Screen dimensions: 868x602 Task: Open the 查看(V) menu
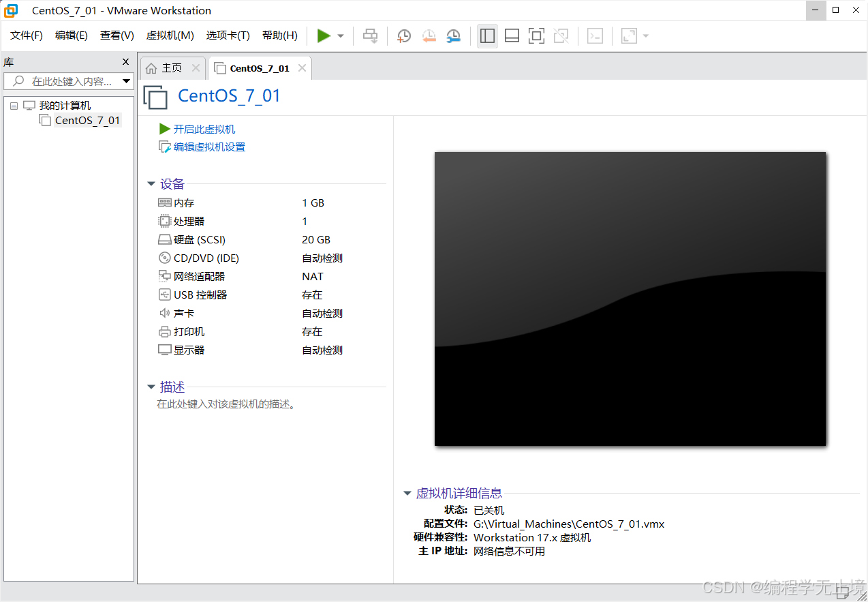(x=117, y=35)
